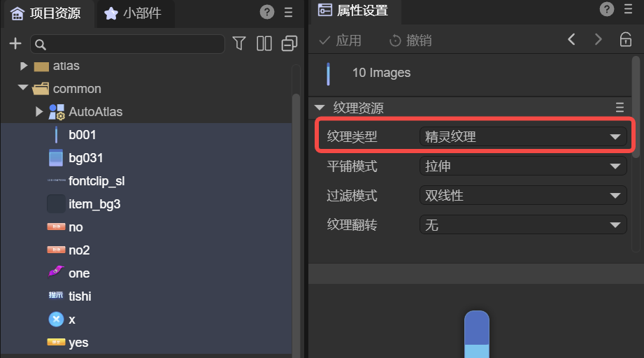
Task: Open the 纹理类型 dropdown
Action: 522,137
